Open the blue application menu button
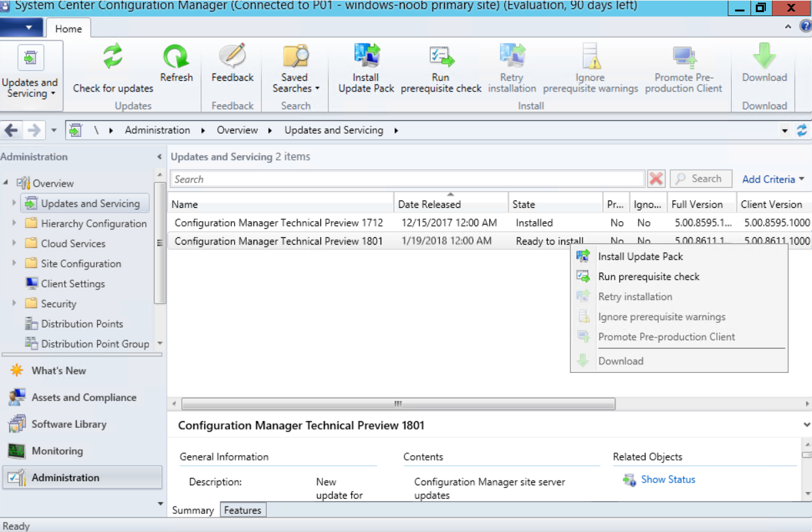812x532 pixels. (21, 28)
